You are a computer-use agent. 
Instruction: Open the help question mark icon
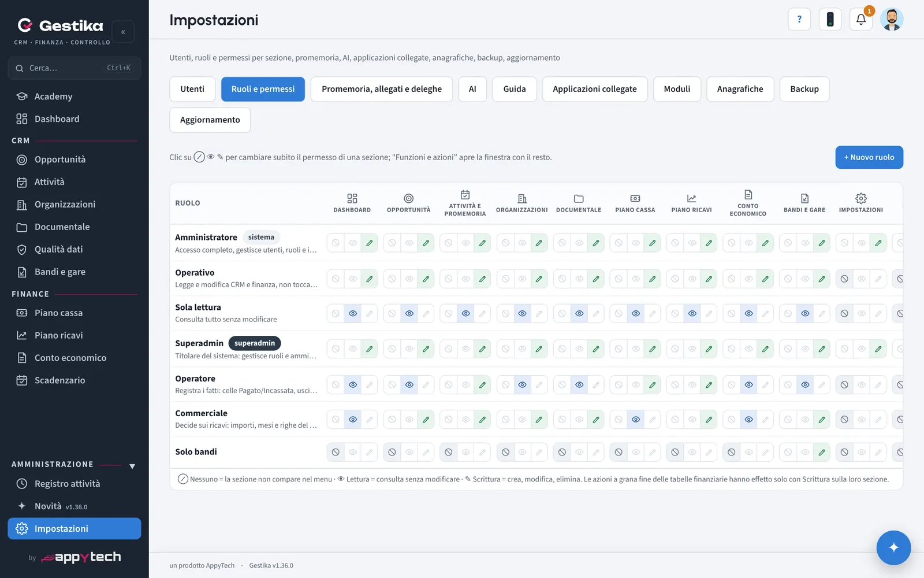(799, 19)
